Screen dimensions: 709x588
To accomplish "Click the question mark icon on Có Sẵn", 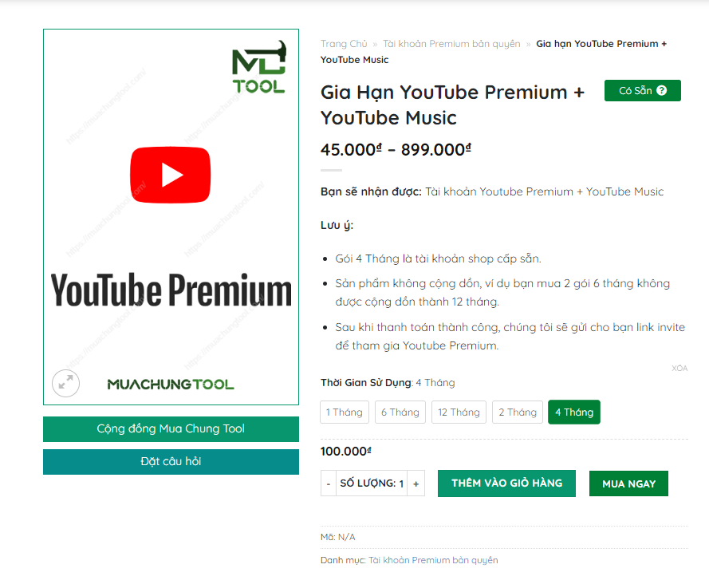I will [661, 90].
